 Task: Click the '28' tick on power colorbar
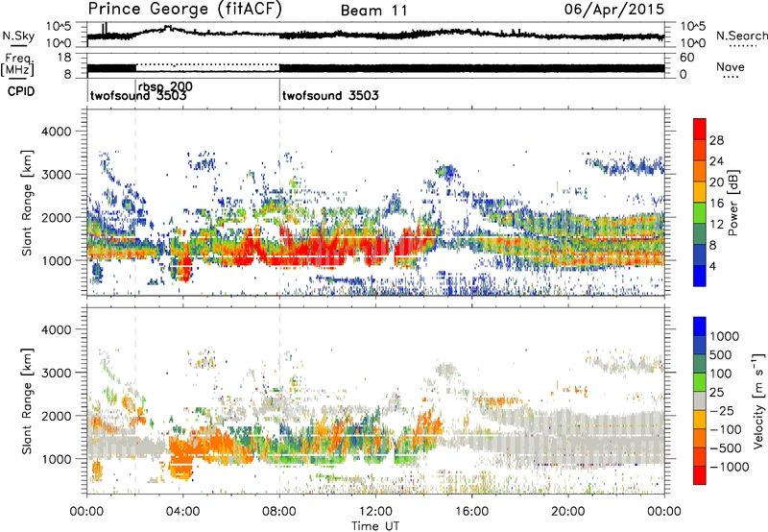pyautogui.click(x=716, y=140)
